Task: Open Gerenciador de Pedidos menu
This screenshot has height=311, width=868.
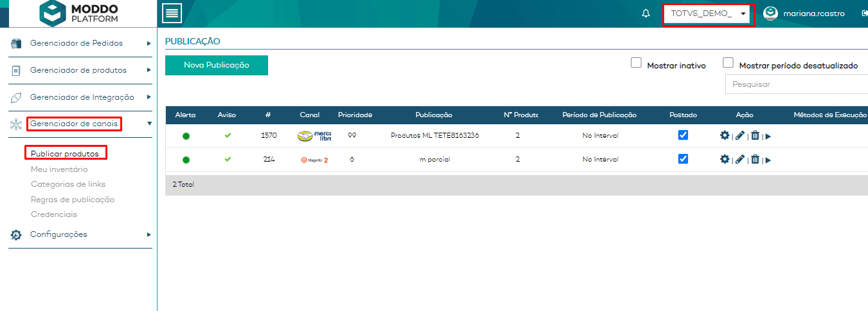Action: click(77, 43)
